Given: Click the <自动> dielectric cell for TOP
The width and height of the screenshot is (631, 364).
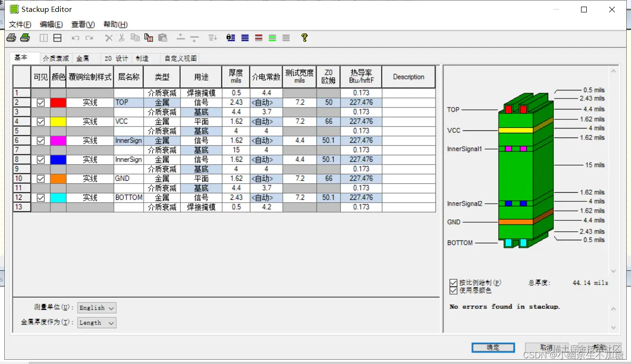Looking at the screenshot, I should [266, 102].
